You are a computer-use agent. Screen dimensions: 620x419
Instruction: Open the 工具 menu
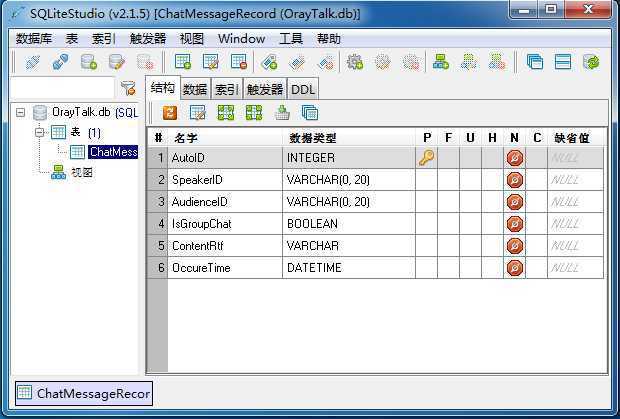point(291,39)
